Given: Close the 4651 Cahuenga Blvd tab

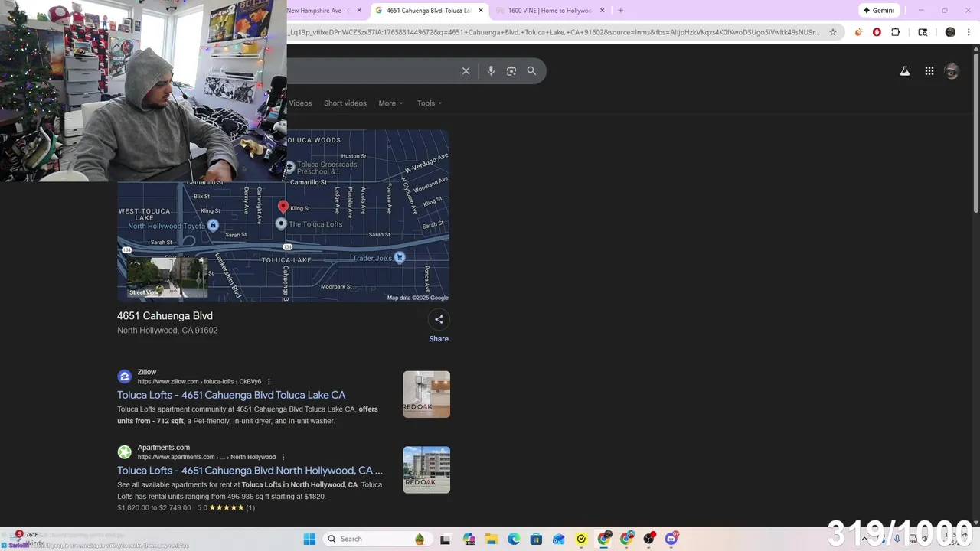Looking at the screenshot, I should click(480, 11).
